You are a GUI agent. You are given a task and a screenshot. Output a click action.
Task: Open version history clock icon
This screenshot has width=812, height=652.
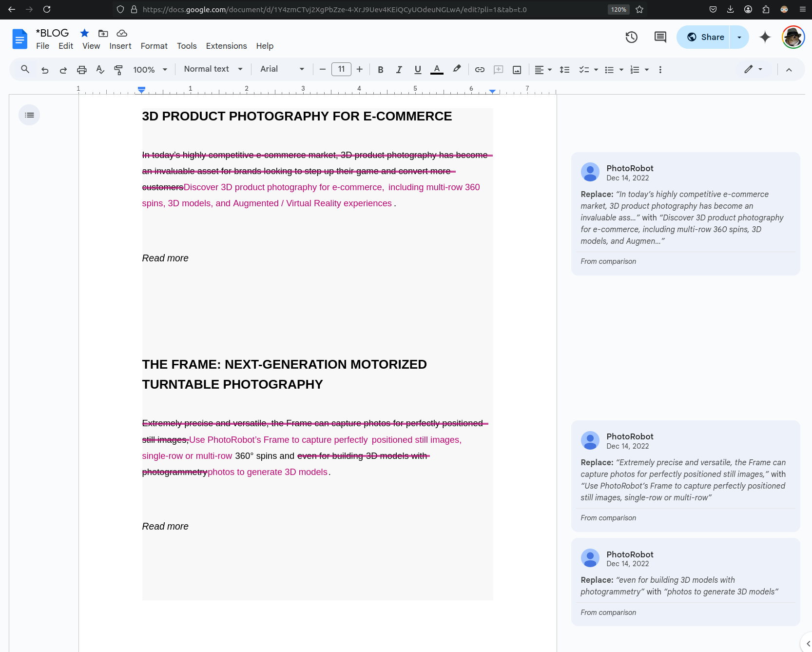point(632,37)
